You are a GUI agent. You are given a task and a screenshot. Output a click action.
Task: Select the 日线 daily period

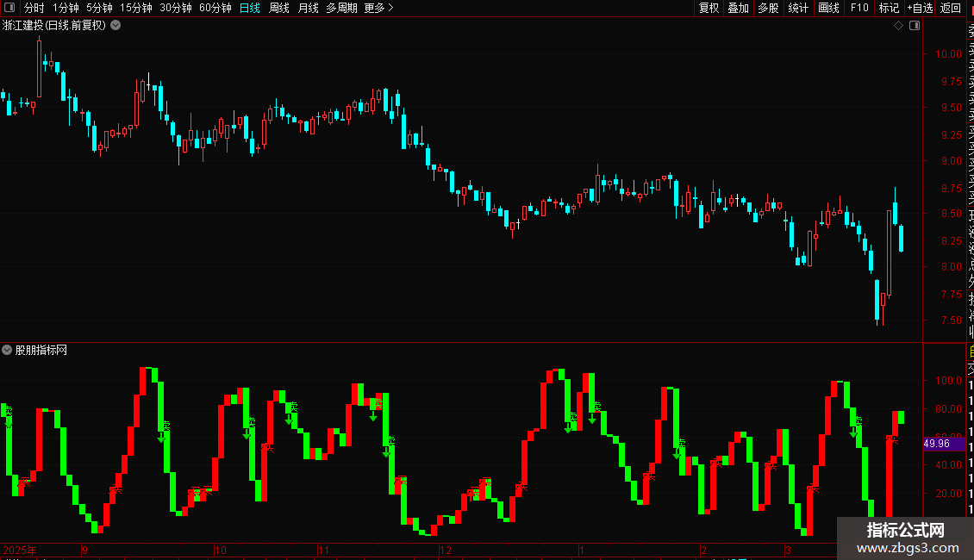(x=250, y=8)
